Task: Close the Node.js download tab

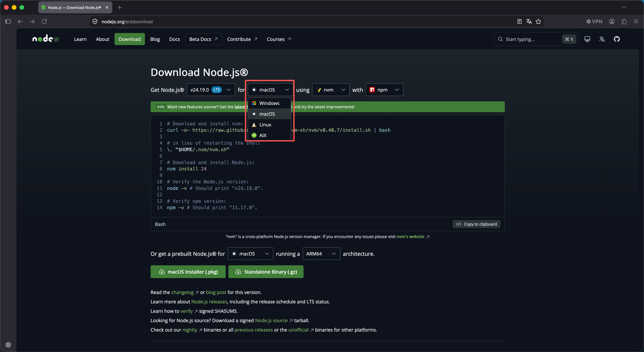Action: 107,8
